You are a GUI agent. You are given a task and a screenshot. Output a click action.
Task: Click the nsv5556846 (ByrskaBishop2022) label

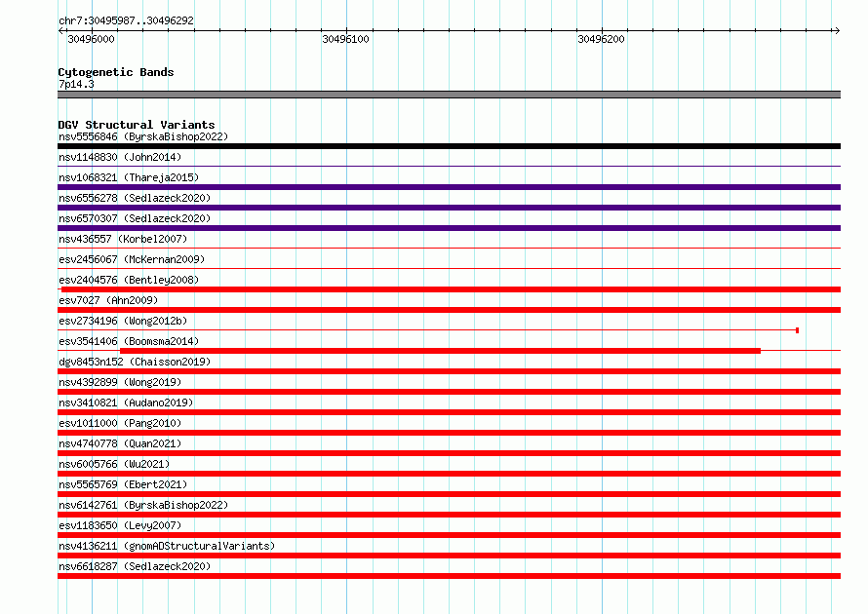(x=143, y=136)
